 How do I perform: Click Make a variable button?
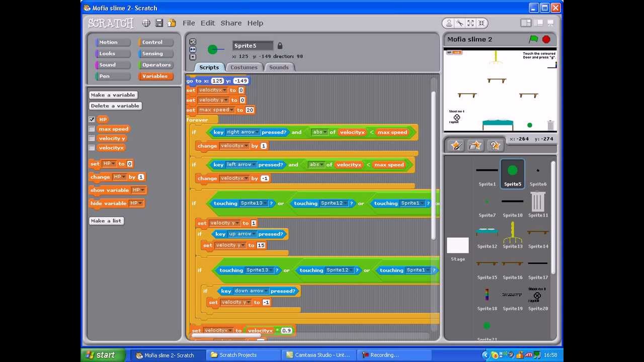coord(113,95)
